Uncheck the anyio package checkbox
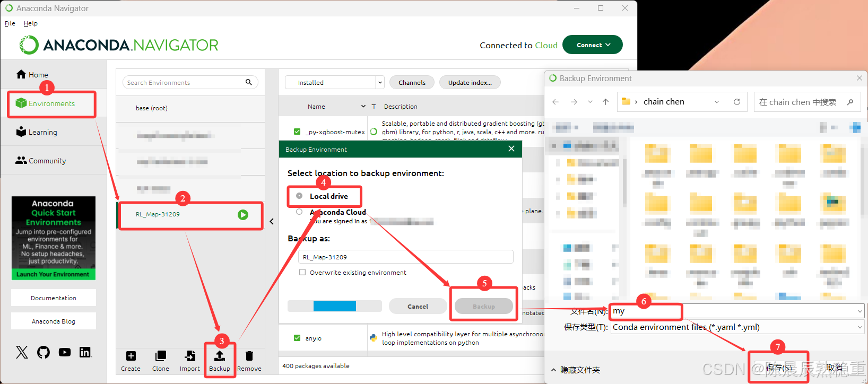The image size is (868, 384). tap(297, 338)
